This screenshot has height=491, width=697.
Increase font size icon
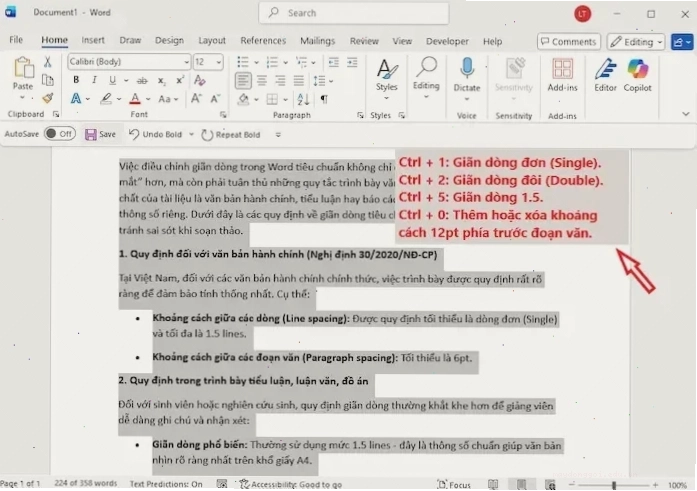pyautogui.click(x=196, y=99)
